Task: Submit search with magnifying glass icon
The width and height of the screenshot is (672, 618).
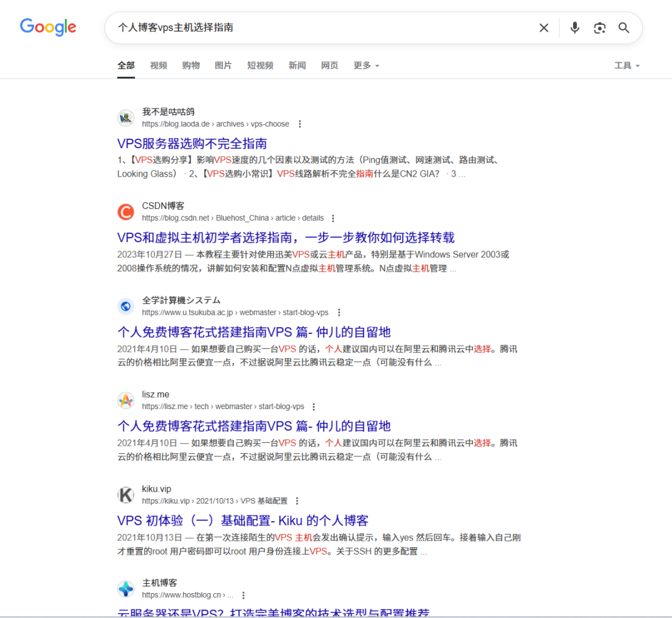Action: [x=623, y=28]
